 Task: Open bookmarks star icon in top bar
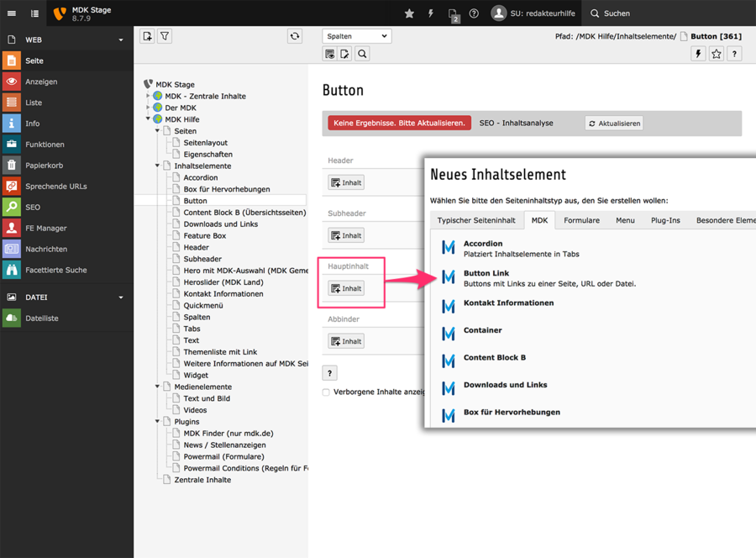click(x=409, y=13)
